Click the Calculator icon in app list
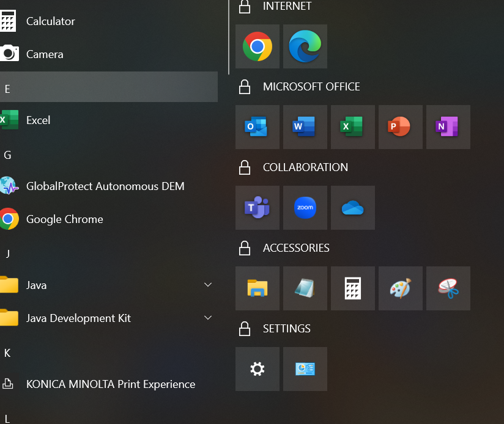The height and width of the screenshot is (424, 504). point(8,21)
